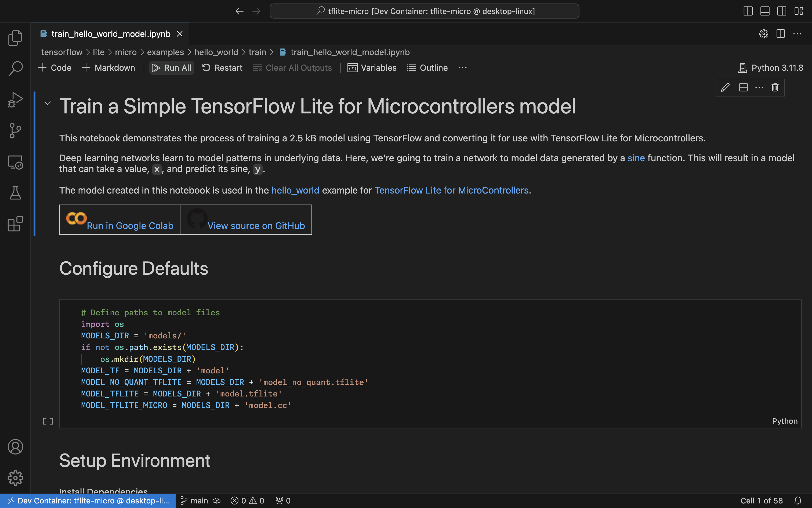This screenshot has width=812, height=508.
Task: Add a new Markdown cell
Action: coord(108,68)
